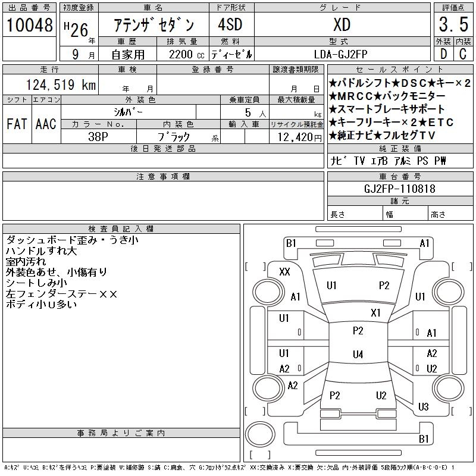
Task: Select the exterior color シルバー
Action: coord(128,112)
